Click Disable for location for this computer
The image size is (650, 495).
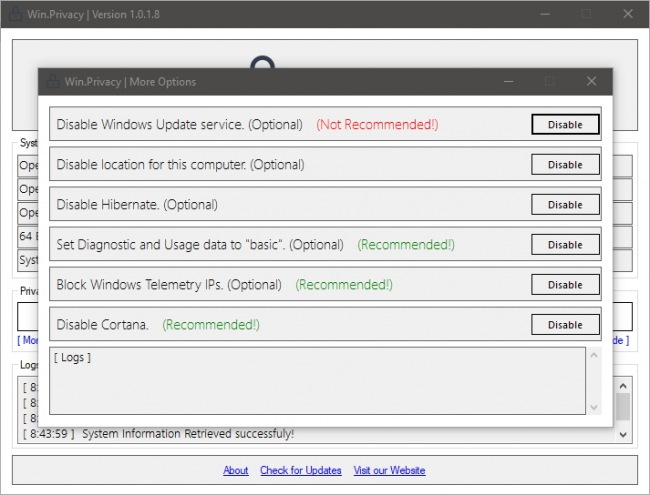[x=565, y=165]
